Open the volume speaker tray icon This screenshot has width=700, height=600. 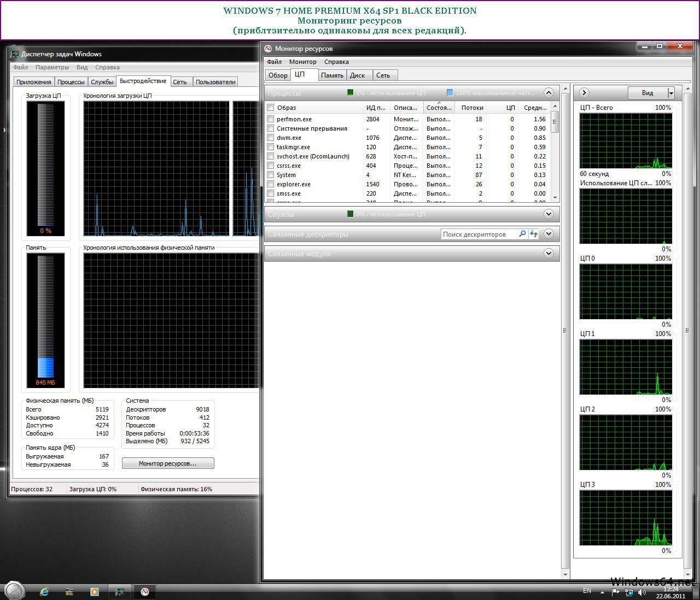(x=642, y=592)
